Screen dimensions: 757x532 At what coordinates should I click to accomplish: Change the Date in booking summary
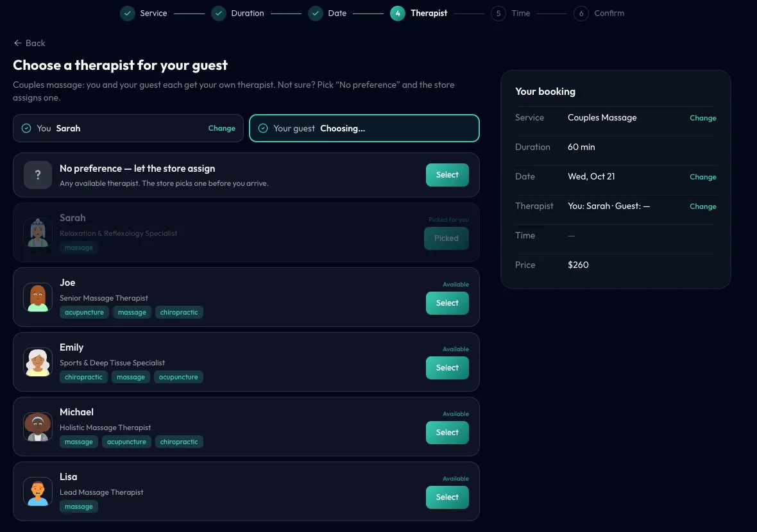[x=703, y=176]
